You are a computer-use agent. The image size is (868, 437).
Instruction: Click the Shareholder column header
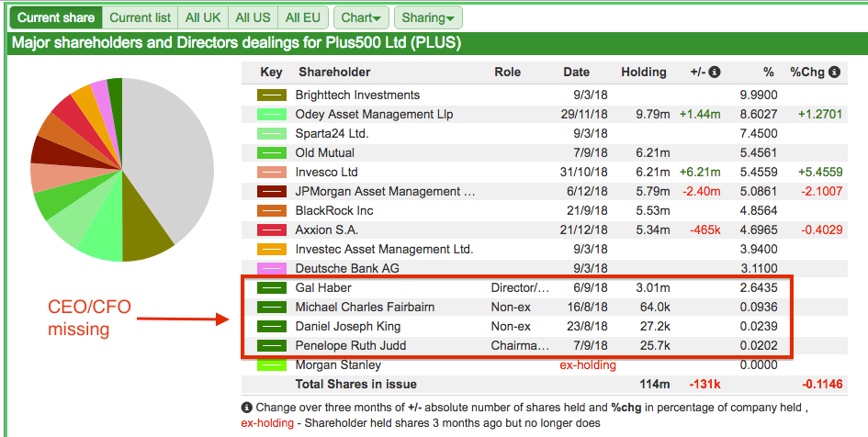coord(334,72)
